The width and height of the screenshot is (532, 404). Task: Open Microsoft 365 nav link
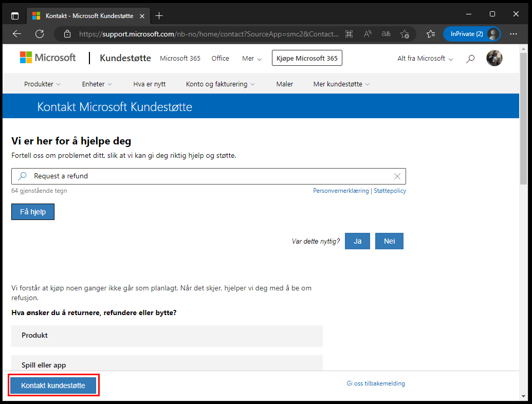180,59
